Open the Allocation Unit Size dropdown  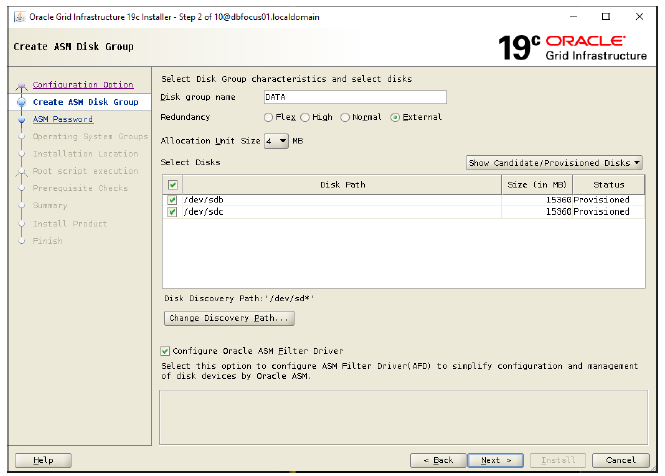pos(277,141)
